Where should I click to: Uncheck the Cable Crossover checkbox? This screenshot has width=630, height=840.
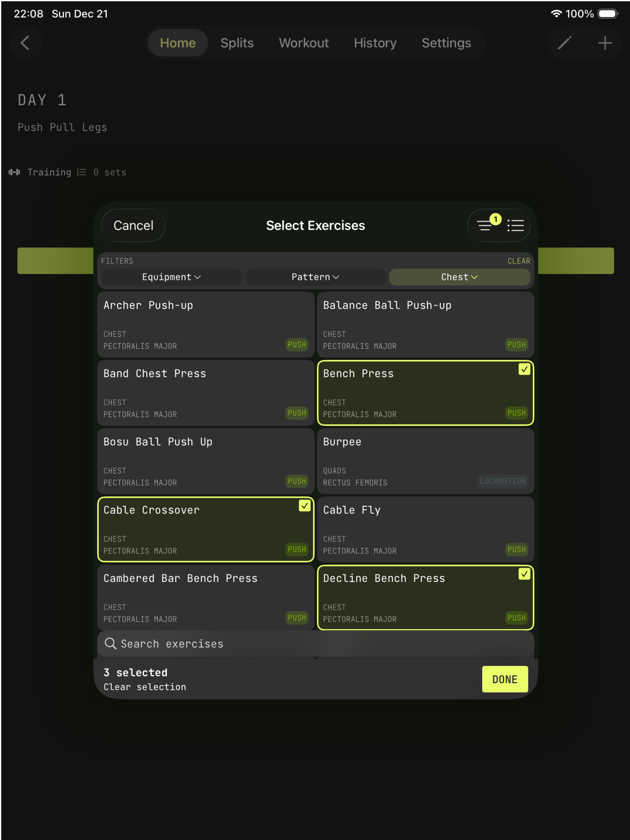click(305, 505)
